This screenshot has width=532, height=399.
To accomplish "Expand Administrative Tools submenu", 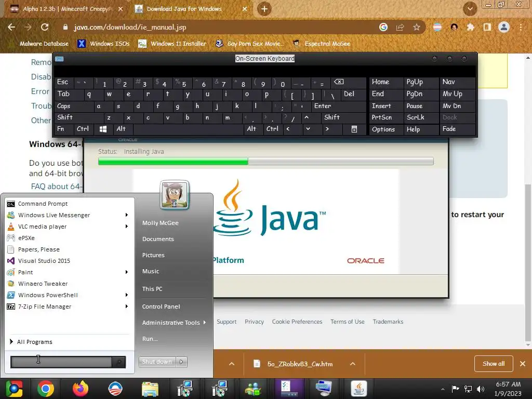I will pyautogui.click(x=174, y=323).
